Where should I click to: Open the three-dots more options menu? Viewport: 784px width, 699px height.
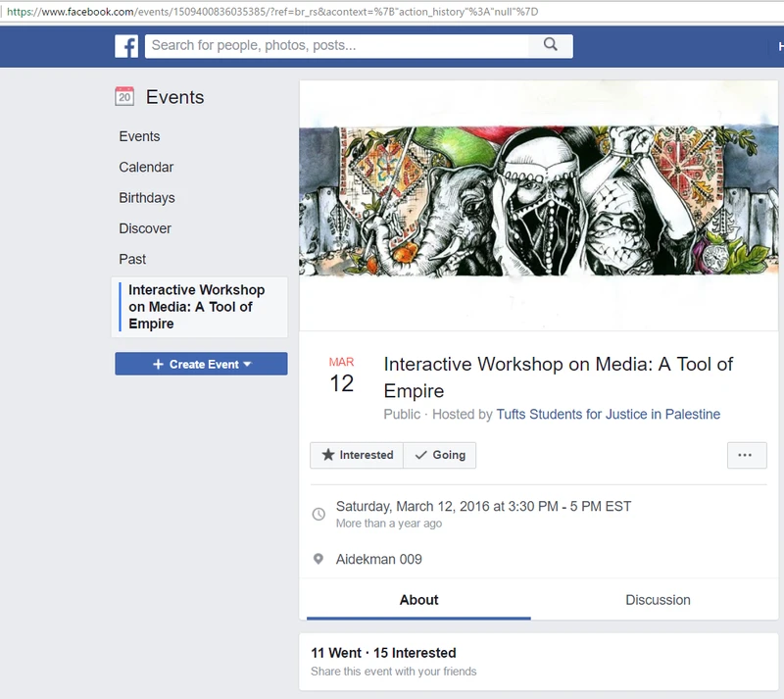747,455
